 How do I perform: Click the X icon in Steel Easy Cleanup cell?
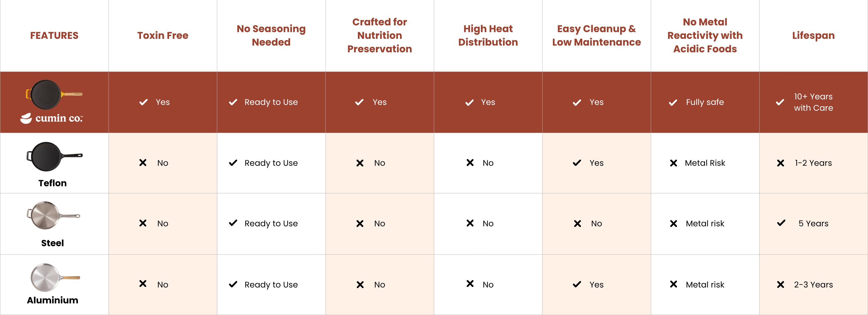577,224
